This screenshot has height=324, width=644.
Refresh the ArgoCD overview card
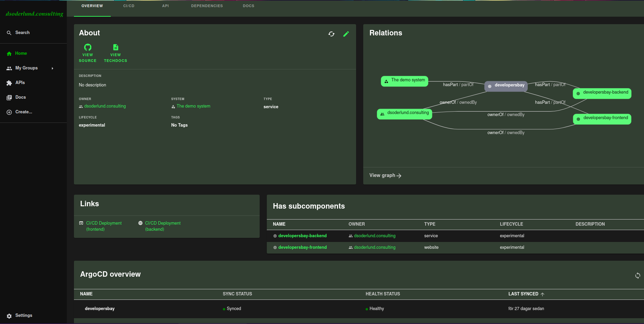point(638,276)
